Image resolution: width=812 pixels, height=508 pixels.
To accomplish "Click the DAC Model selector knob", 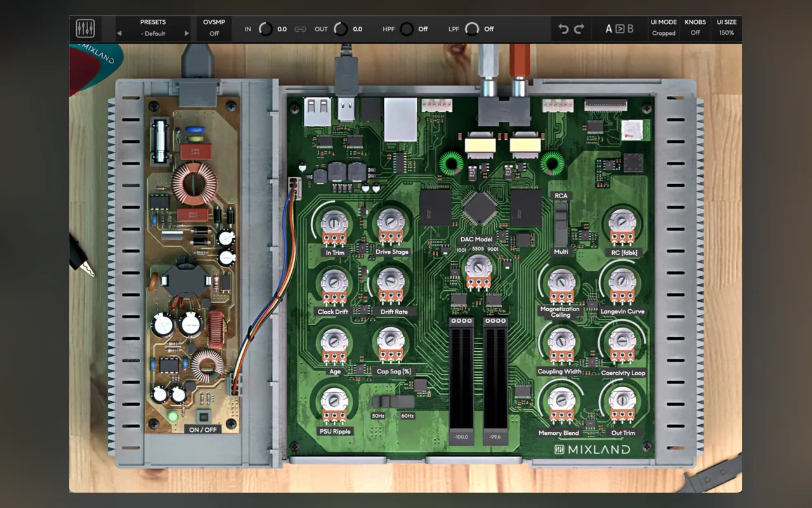I will click(479, 267).
